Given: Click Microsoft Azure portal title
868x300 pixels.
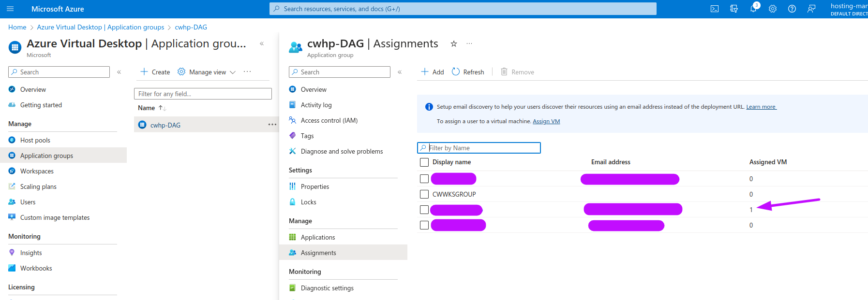Looking at the screenshot, I should pos(58,9).
